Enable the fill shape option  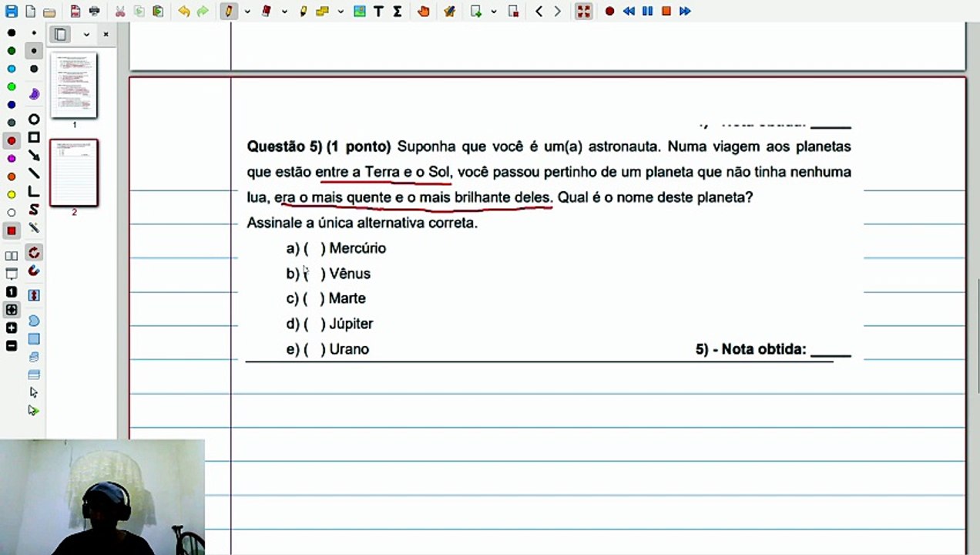click(x=34, y=94)
